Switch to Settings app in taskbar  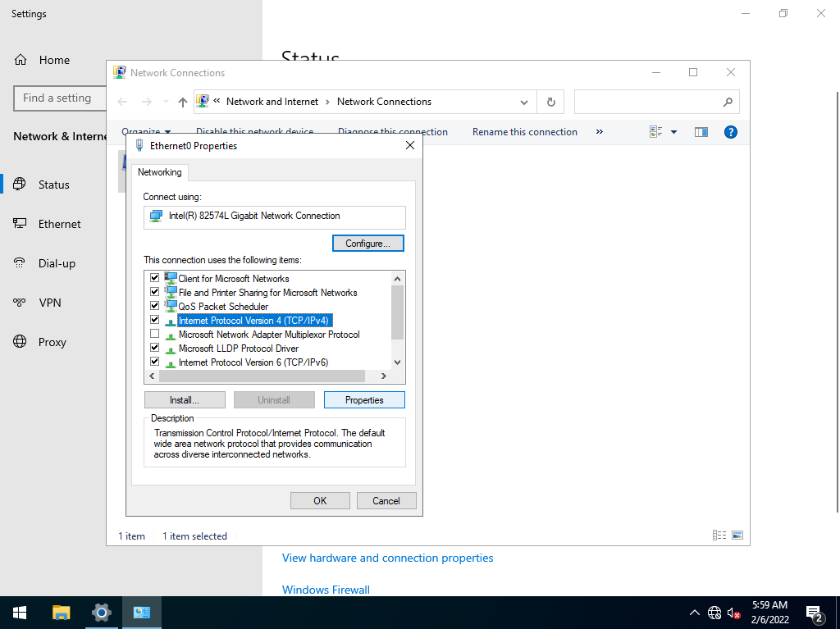[x=101, y=613]
